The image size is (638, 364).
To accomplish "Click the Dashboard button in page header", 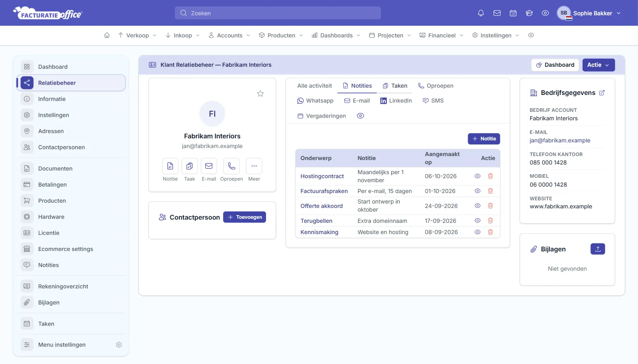I will click(x=555, y=65).
